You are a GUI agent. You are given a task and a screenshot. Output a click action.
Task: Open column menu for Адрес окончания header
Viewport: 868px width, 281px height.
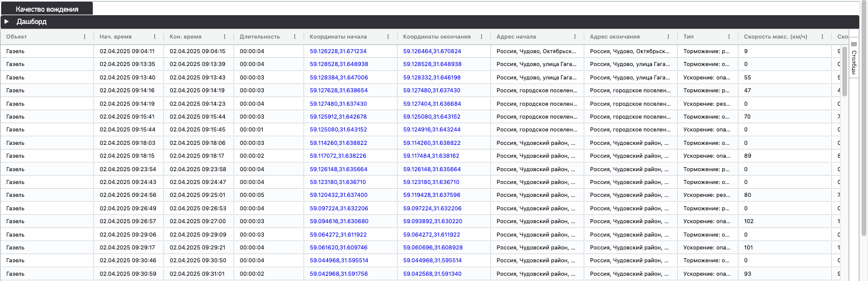tap(668, 37)
